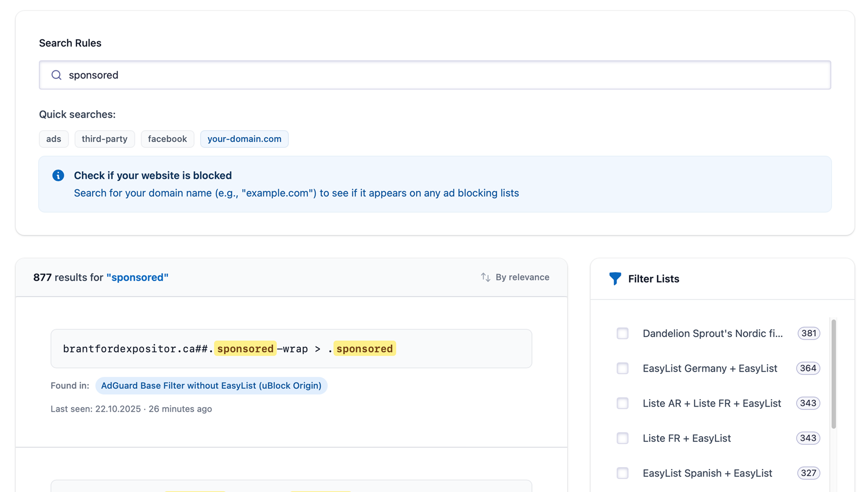The image size is (868, 492).
Task: Select the "facebook" quick search
Action: point(167,139)
